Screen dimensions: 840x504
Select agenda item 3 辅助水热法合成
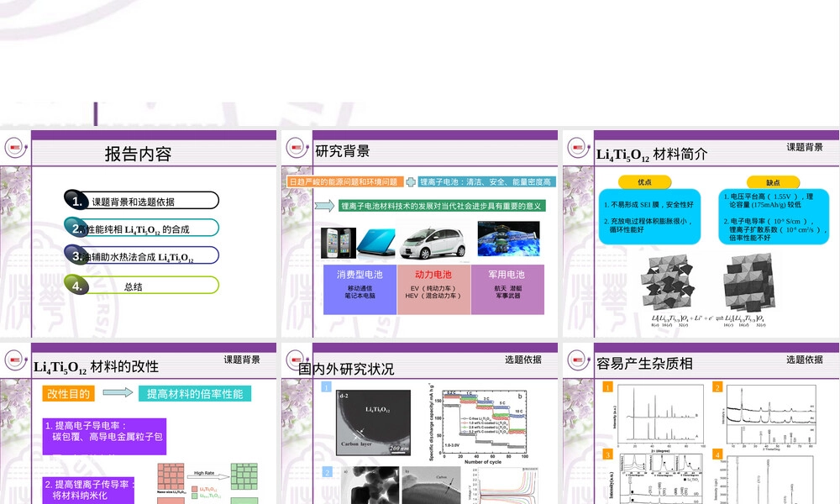click(141, 255)
